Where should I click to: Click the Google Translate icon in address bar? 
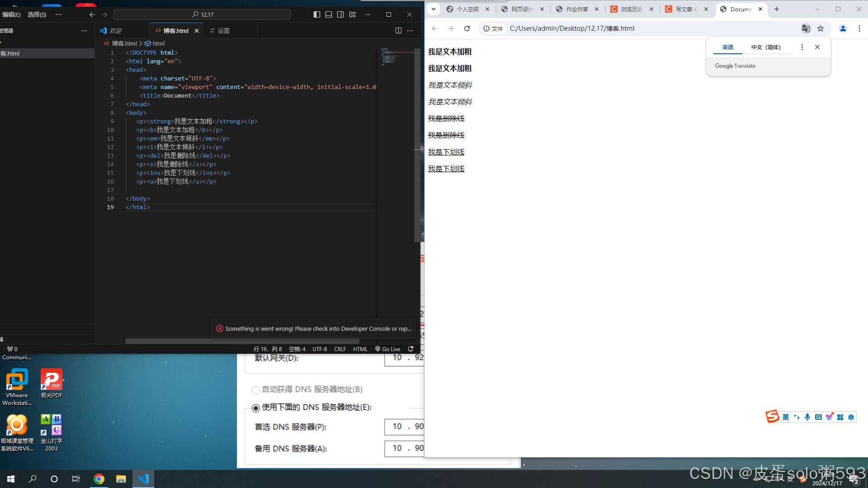click(806, 28)
